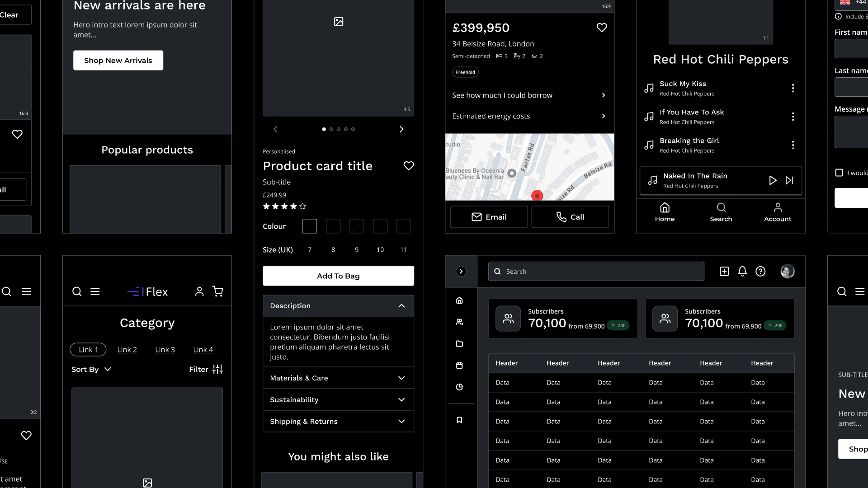The image size is (868, 488).
Task: Expand the Description product accordion section
Action: point(338,305)
